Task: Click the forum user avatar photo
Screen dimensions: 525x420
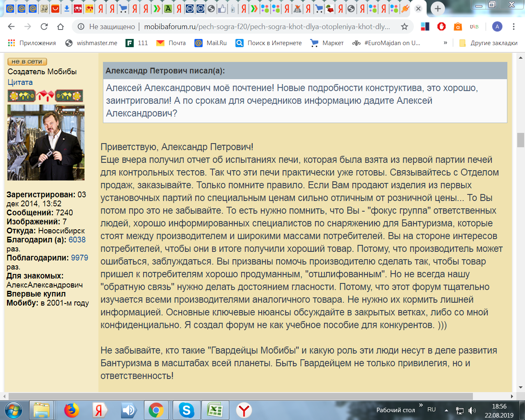Action: (x=46, y=142)
